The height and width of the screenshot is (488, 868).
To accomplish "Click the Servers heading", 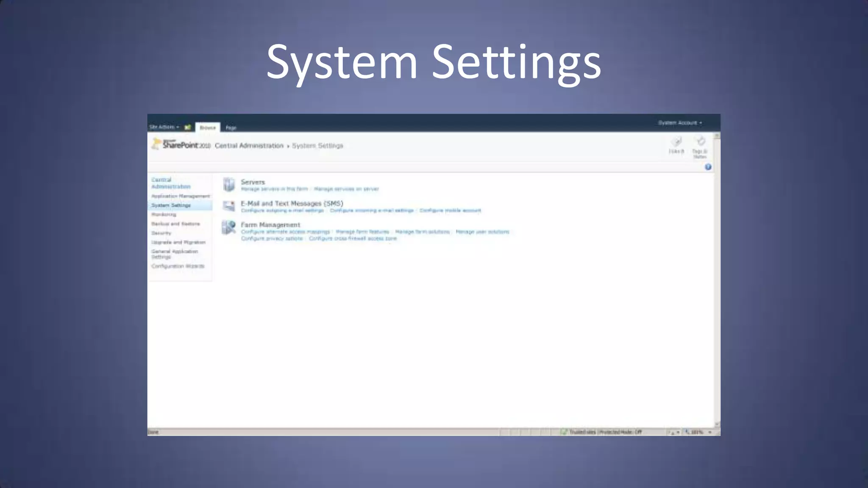I will 253,182.
